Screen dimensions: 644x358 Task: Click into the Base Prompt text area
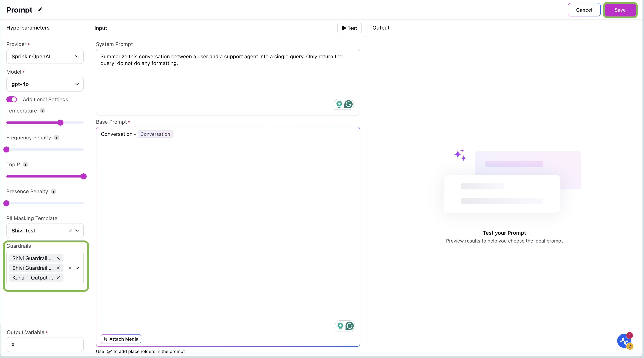(x=228, y=236)
